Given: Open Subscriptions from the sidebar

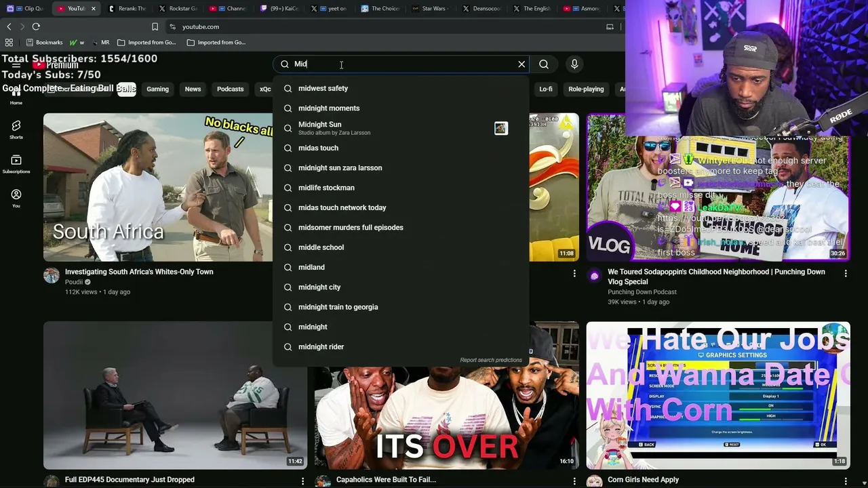Looking at the screenshot, I should (16, 164).
